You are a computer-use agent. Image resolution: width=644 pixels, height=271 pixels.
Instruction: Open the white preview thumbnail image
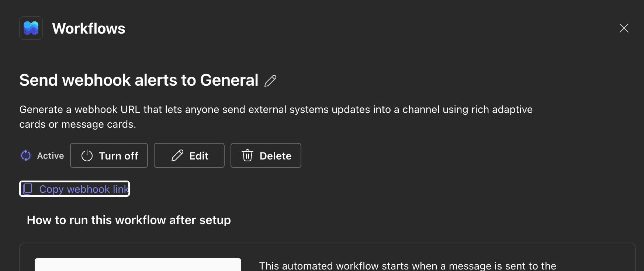pos(138,264)
